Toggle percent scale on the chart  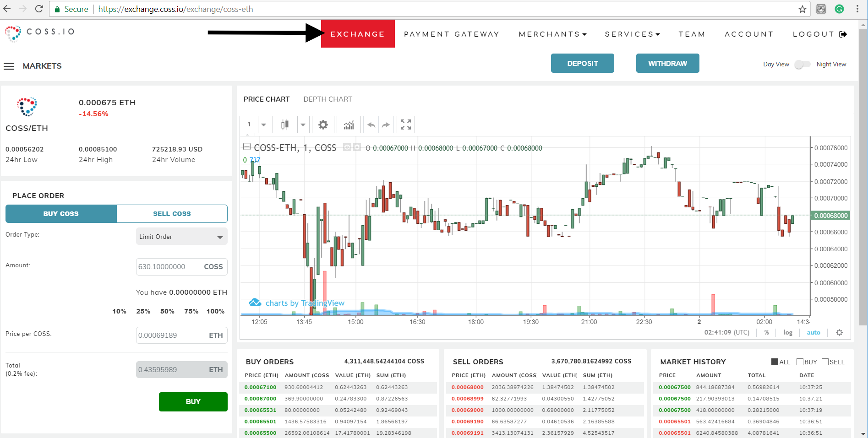pyautogui.click(x=767, y=333)
